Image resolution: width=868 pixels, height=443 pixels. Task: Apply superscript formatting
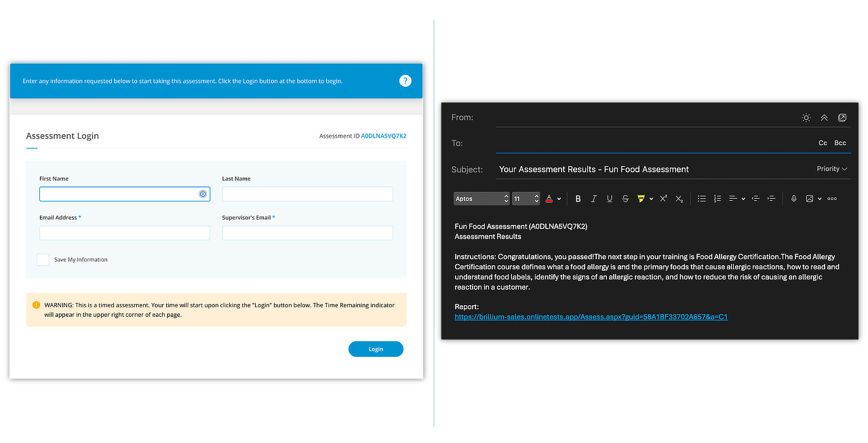pos(663,199)
